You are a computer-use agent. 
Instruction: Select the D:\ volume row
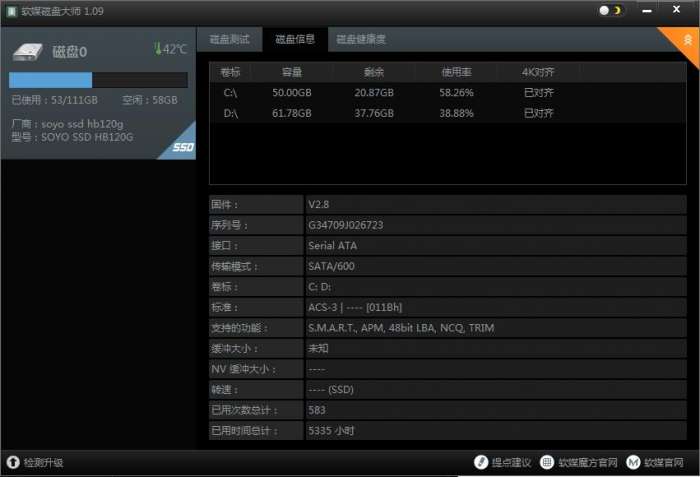(448, 113)
